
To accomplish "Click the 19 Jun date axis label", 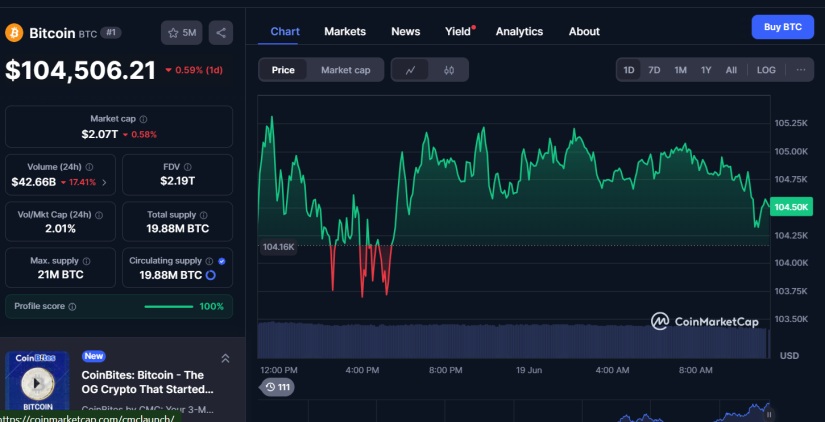I will pos(529,370).
